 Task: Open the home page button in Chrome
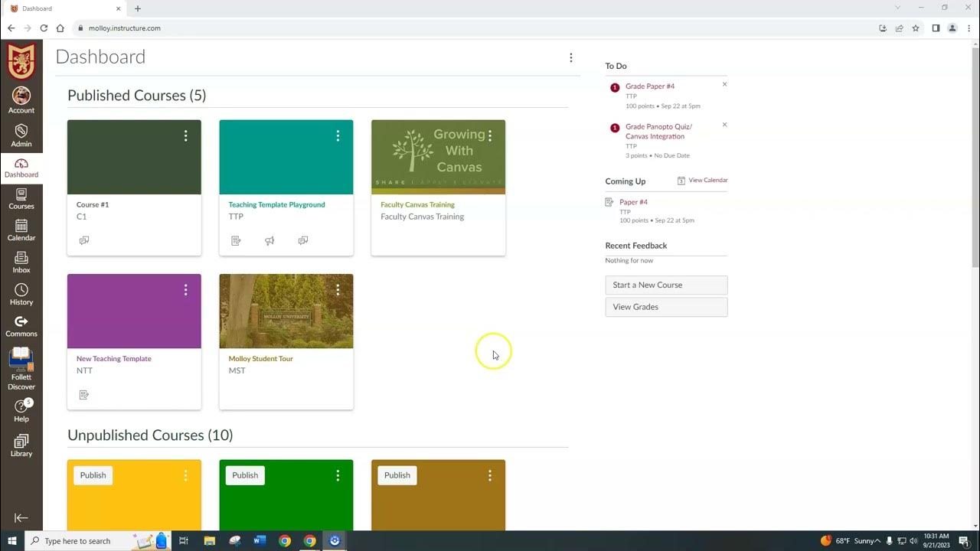(60, 28)
